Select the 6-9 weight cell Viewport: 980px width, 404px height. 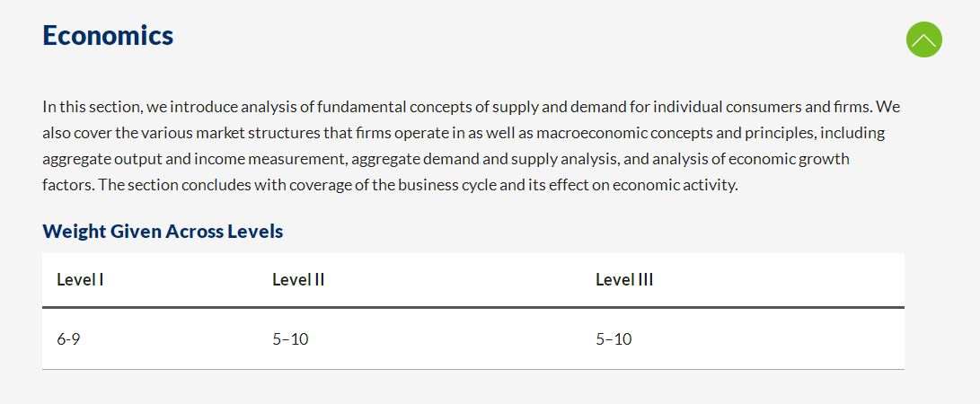coord(68,339)
